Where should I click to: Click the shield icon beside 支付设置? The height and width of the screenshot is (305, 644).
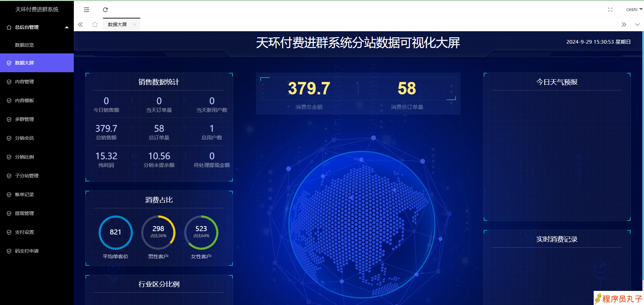(9, 232)
